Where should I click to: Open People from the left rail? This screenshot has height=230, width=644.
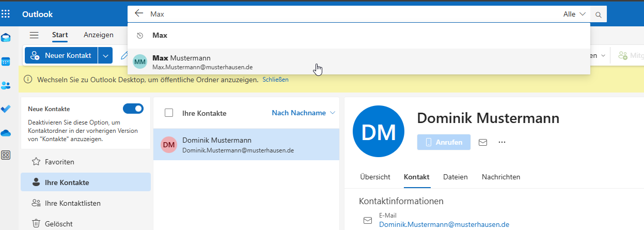(6, 85)
